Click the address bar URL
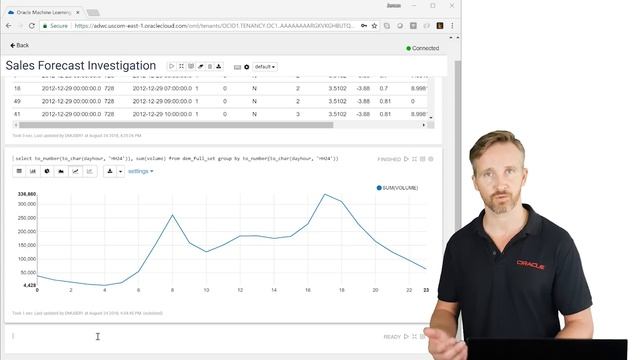This screenshot has height=360, width=640. coord(214,26)
